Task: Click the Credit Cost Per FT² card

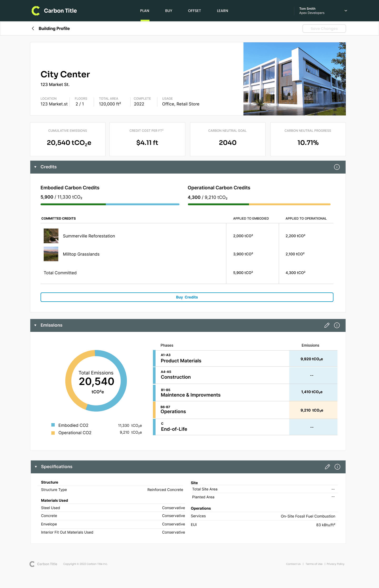Action: (x=147, y=139)
